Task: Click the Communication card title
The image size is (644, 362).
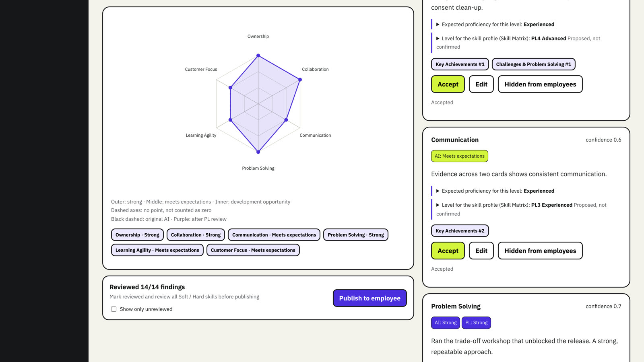Action: 455,140
